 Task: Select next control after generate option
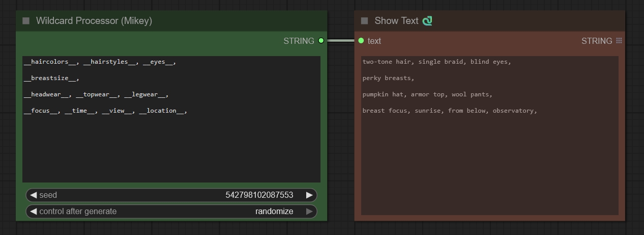[309, 212]
